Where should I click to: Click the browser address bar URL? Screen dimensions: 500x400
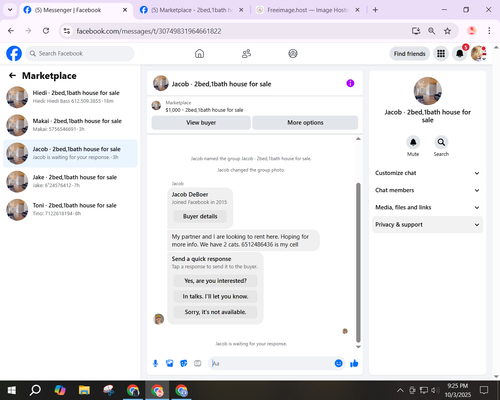coord(149,31)
